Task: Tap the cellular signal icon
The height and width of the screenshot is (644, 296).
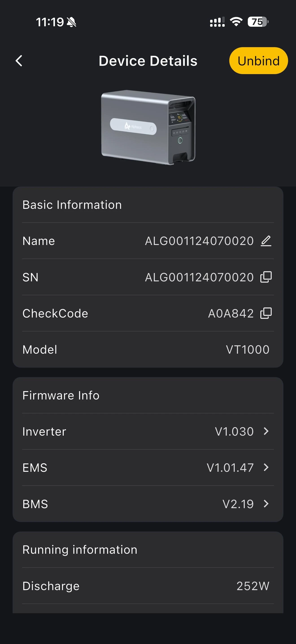Action: click(x=217, y=22)
